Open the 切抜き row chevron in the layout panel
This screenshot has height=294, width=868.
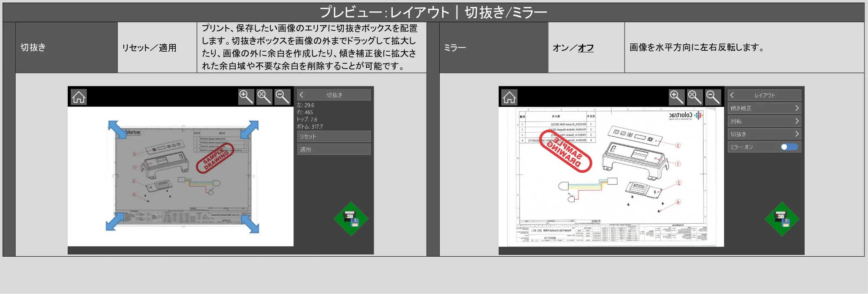coord(797,134)
